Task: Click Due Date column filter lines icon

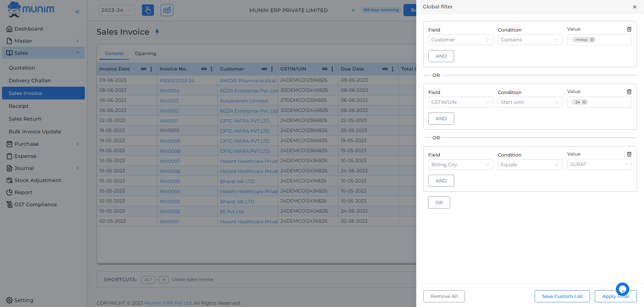Action: click(x=385, y=69)
